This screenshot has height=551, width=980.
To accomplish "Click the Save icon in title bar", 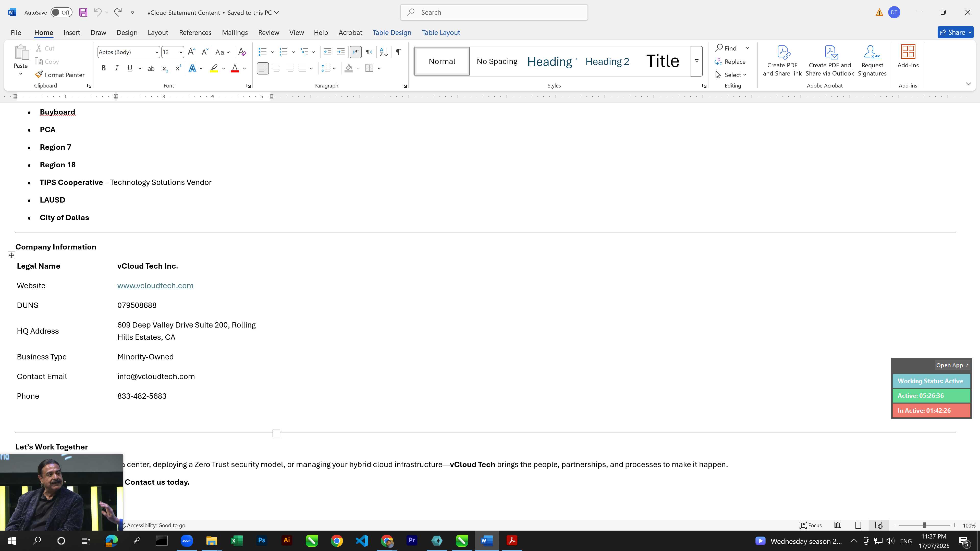I will point(83,12).
